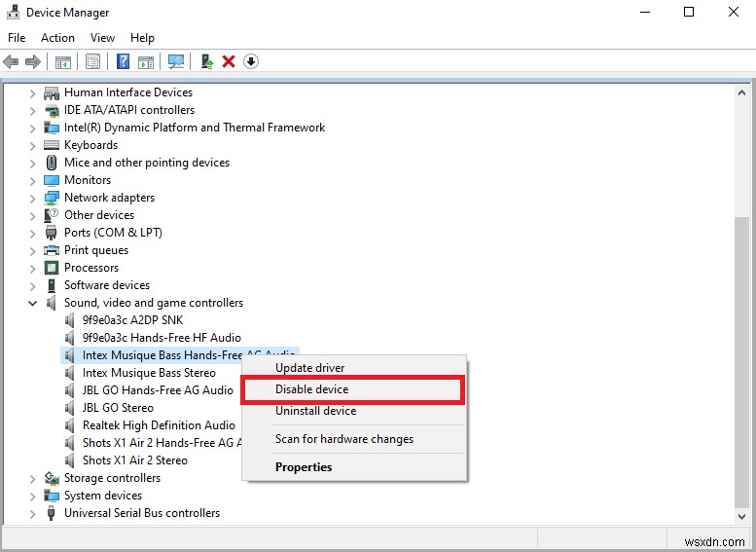756x552 pixels.
Task: Expand the Print queues node
Action: [32, 250]
